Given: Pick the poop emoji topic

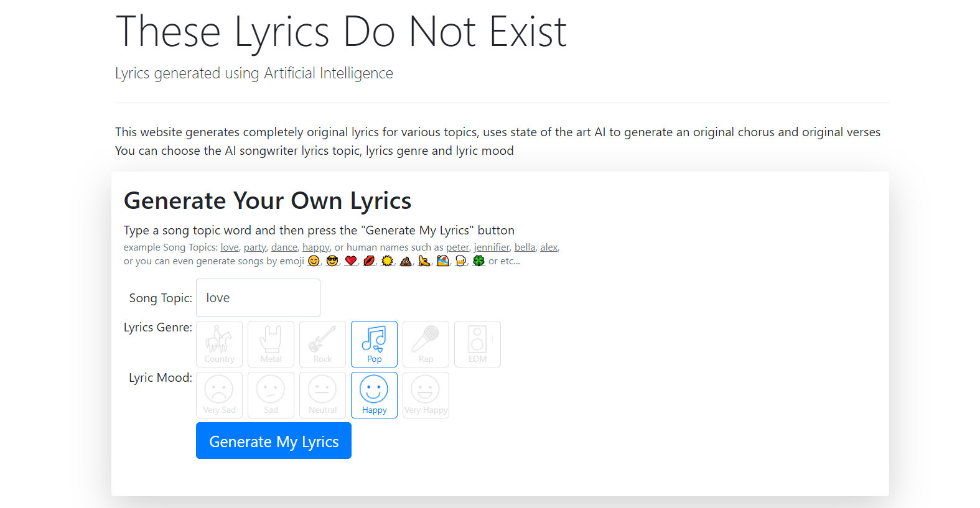Looking at the screenshot, I should pyautogui.click(x=406, y=261).
